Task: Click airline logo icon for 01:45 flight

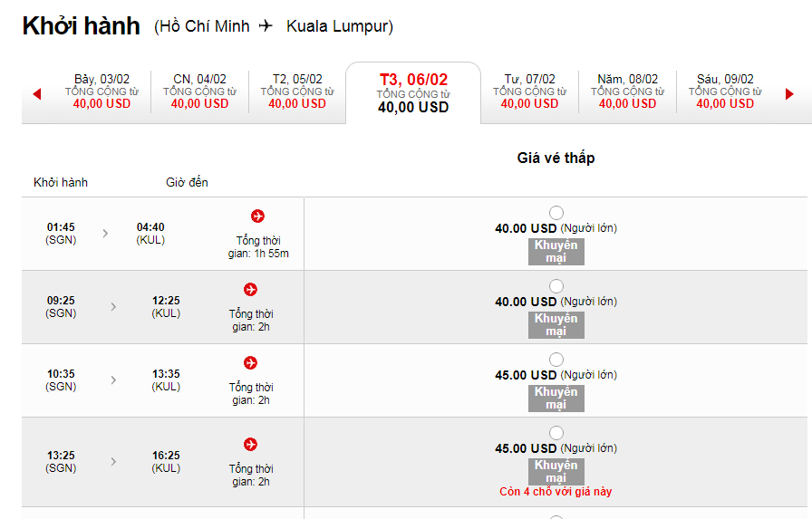Action: point(257,216)
